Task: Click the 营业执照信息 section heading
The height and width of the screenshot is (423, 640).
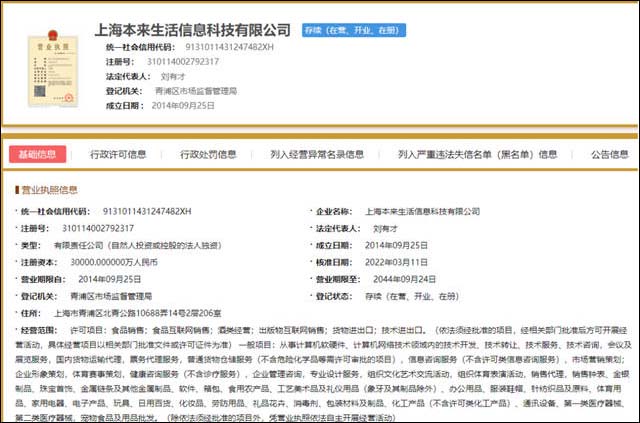Action: [47, 190]
